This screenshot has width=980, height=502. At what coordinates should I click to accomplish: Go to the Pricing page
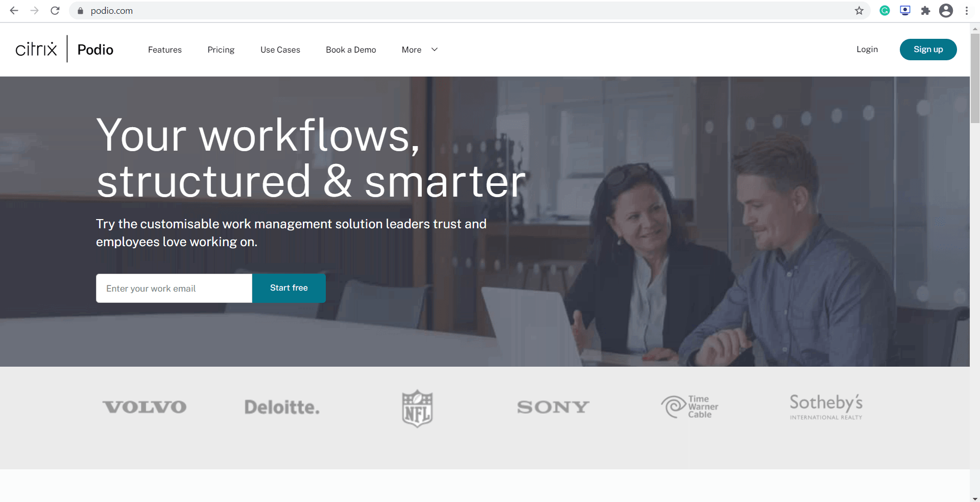point(221,50)
